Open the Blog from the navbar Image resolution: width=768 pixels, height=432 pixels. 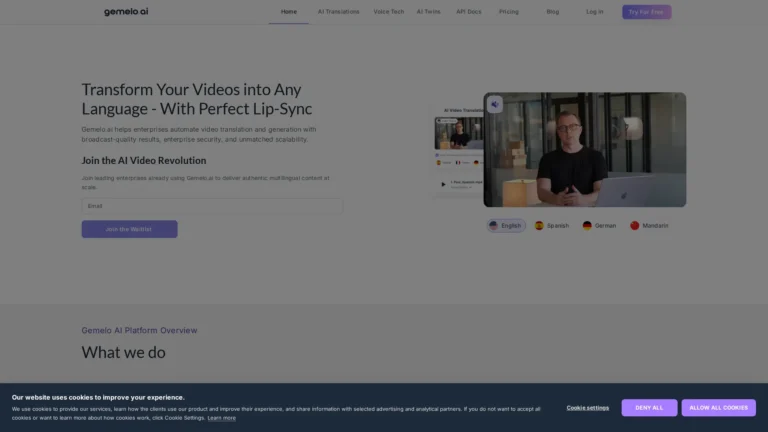553,12
